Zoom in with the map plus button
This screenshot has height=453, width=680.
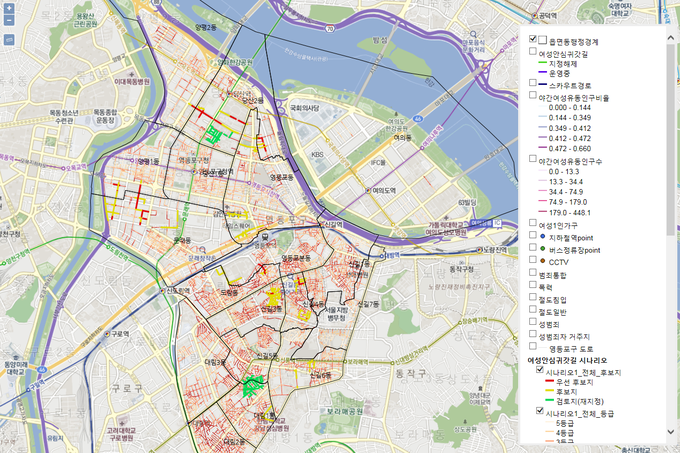click(9, 8)
